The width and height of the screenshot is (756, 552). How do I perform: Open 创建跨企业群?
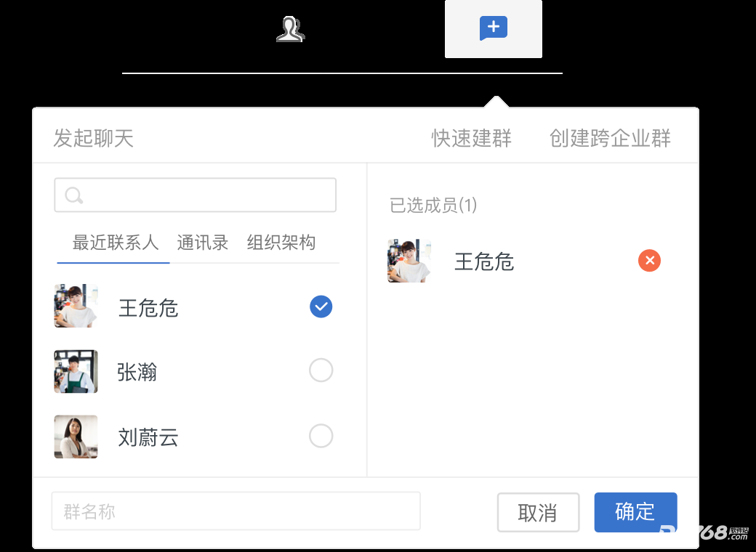(x=609, y=137)
